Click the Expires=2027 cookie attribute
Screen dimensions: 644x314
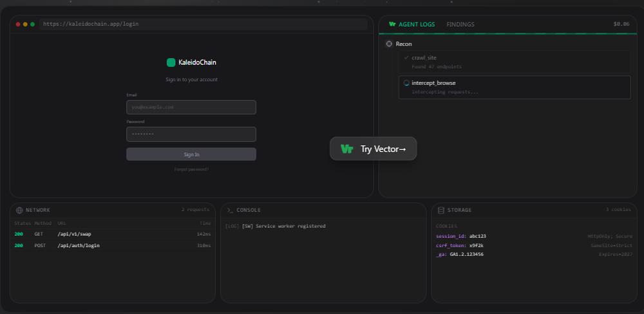[615, 255]
